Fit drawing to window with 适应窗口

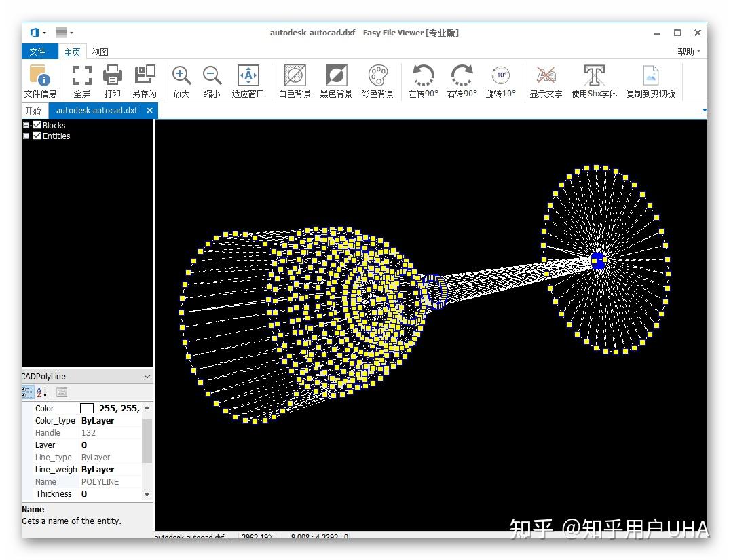coord(248,81)
